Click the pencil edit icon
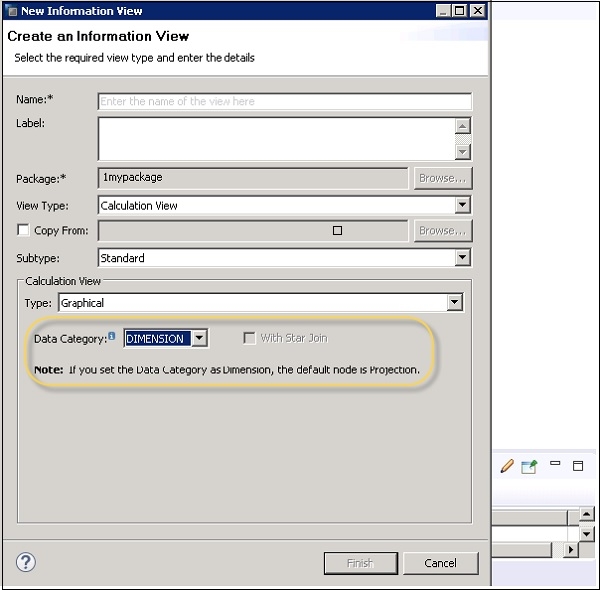Screen dimensions: 600x590 (x=507, y=466)
